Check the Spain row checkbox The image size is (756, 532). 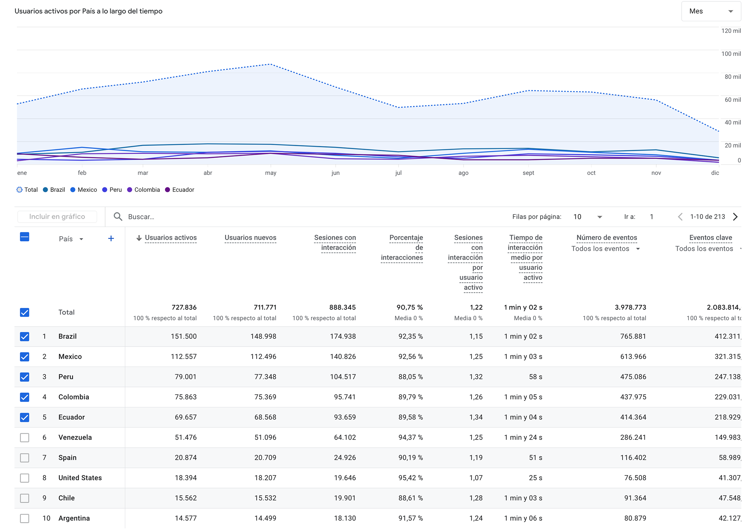24,458
